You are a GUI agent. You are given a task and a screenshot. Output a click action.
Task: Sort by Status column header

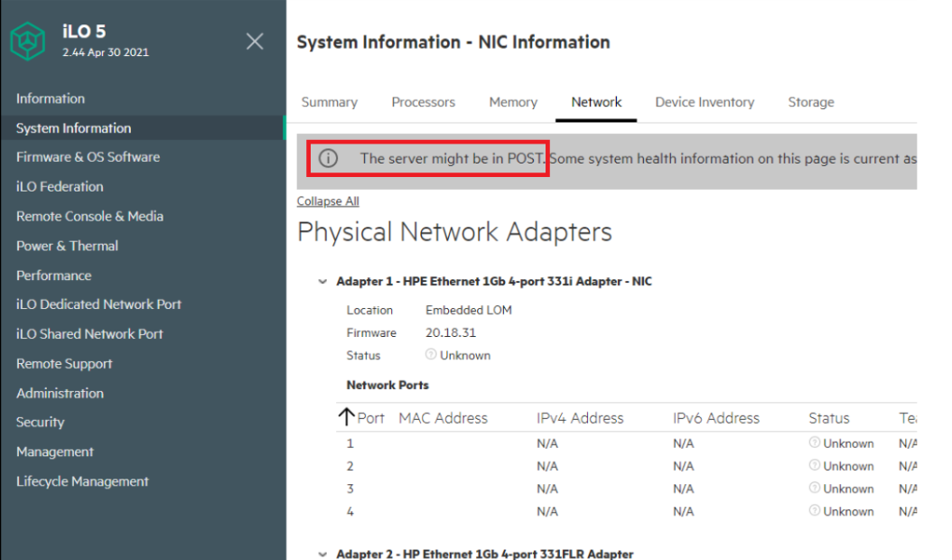point(829,418)
